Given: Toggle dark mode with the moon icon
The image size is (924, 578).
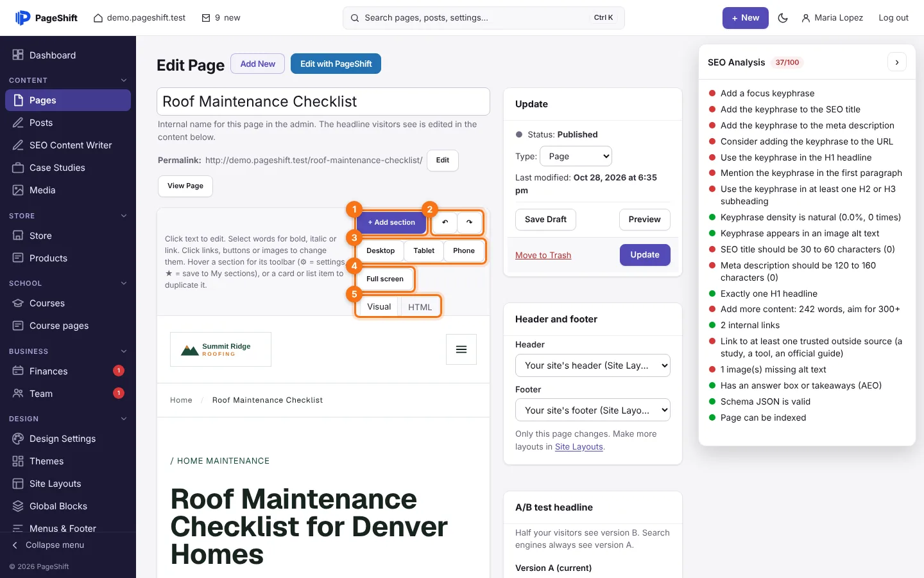Looking at the screenshot, I should (783, 18).
